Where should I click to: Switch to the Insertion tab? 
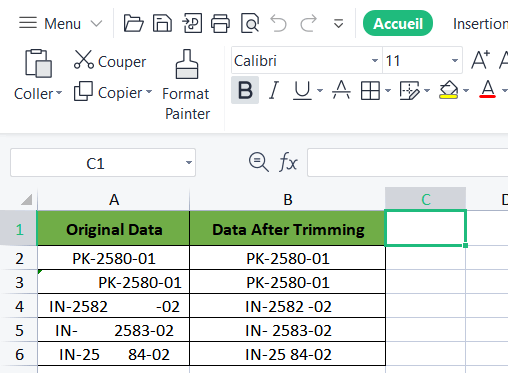(480, 24)
